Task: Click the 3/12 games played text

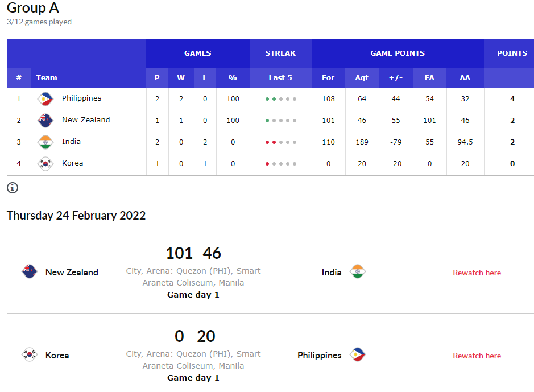Action: [39, 22]
